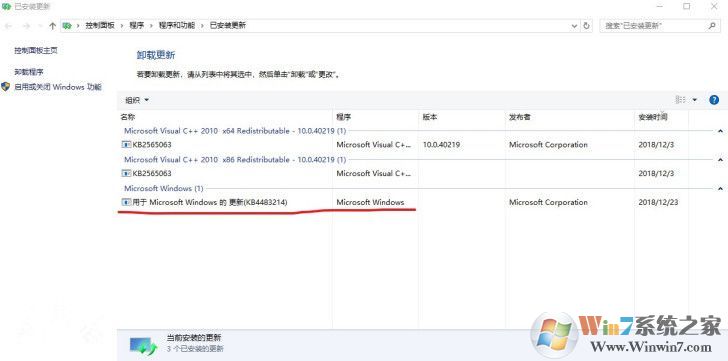Click 程序和功能 breadcrumb
The width and height of the screenshot is (728, 361).
[176, 26]
